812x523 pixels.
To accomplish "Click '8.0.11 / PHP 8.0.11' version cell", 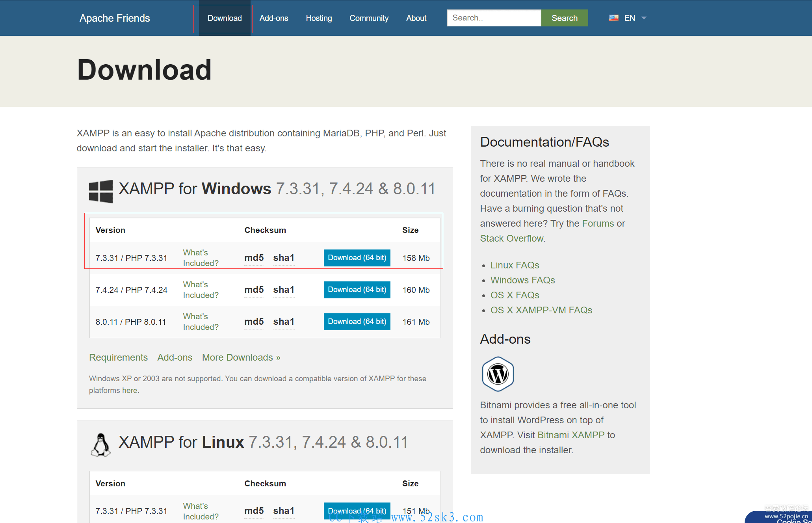I will [130, 322].
